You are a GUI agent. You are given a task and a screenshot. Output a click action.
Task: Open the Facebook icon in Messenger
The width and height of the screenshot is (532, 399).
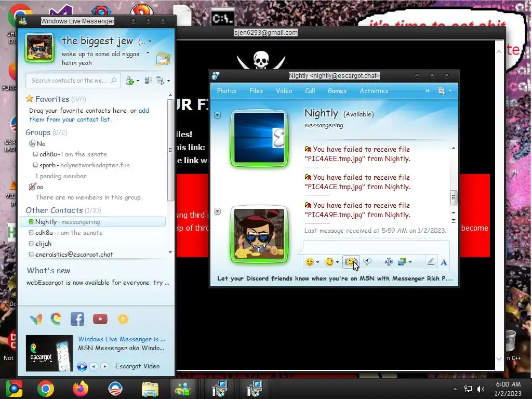coord(77,319)
